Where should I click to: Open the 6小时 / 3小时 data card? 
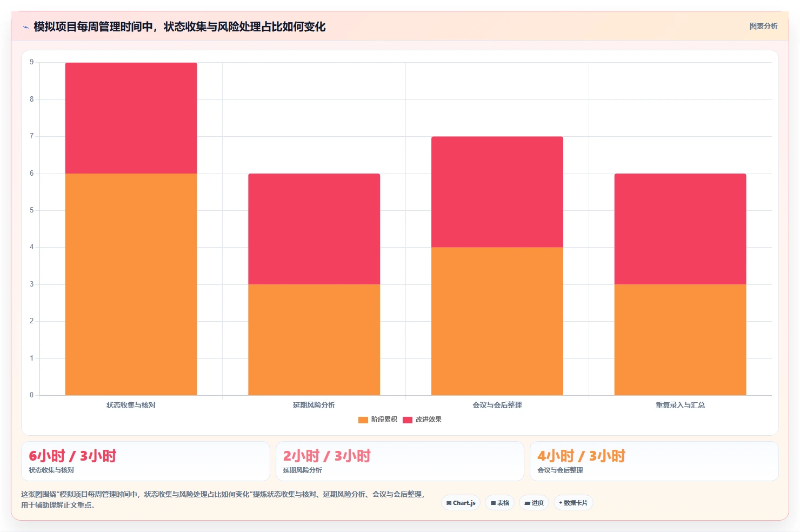(x=145, y=461)
